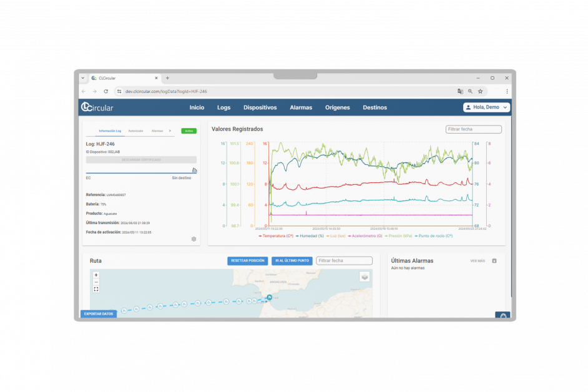The height and width of the screenshot is (392, 588).
Task: Toggle the Temperatura series in the chart legend
Action: pos(277,237)
